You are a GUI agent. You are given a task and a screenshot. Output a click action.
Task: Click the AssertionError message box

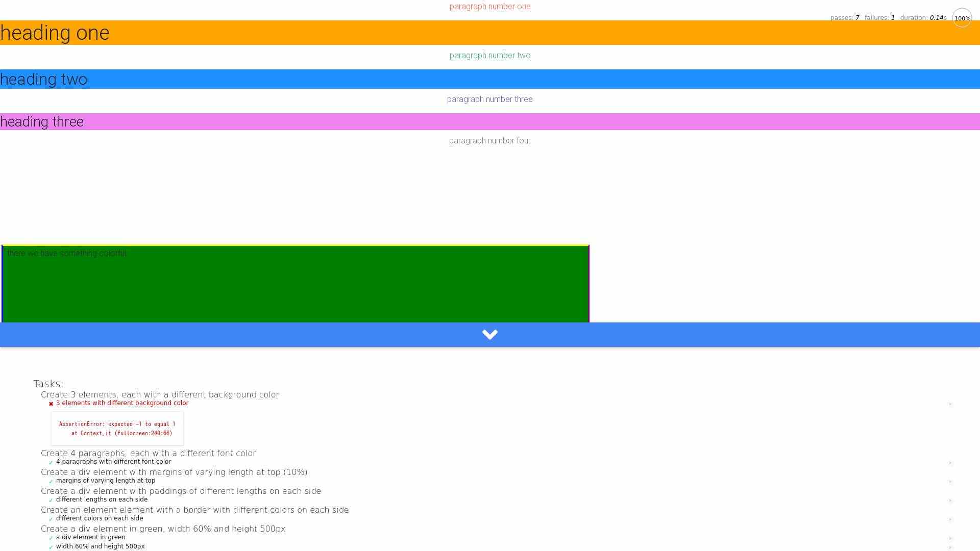[x=117, y=429]
